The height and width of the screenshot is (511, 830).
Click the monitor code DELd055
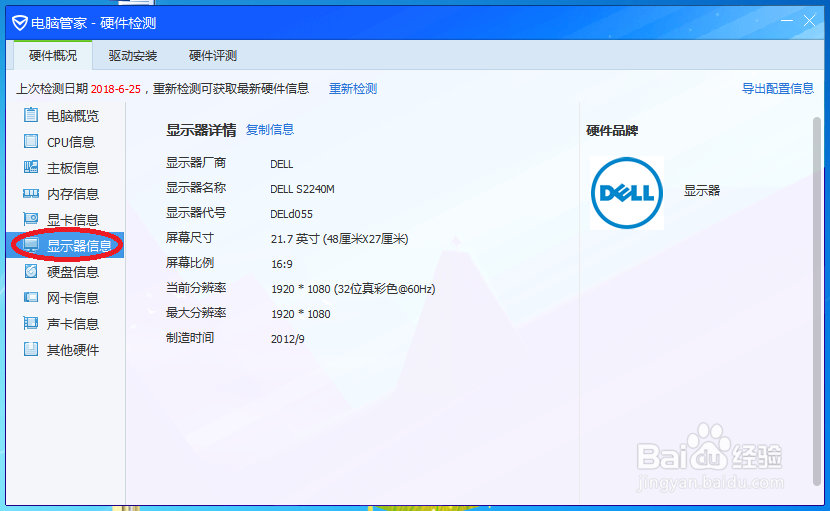point(292,214)
